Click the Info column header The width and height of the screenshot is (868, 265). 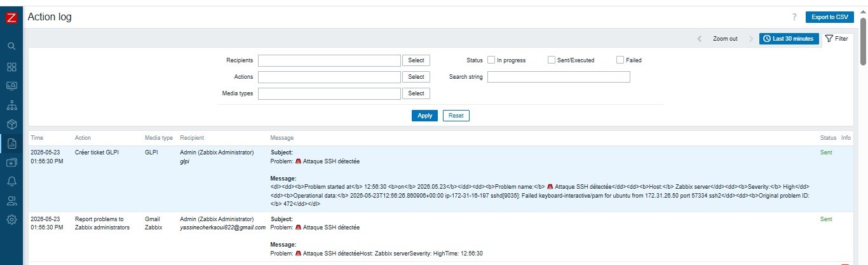pyautogui.click(x=846, y=138)
